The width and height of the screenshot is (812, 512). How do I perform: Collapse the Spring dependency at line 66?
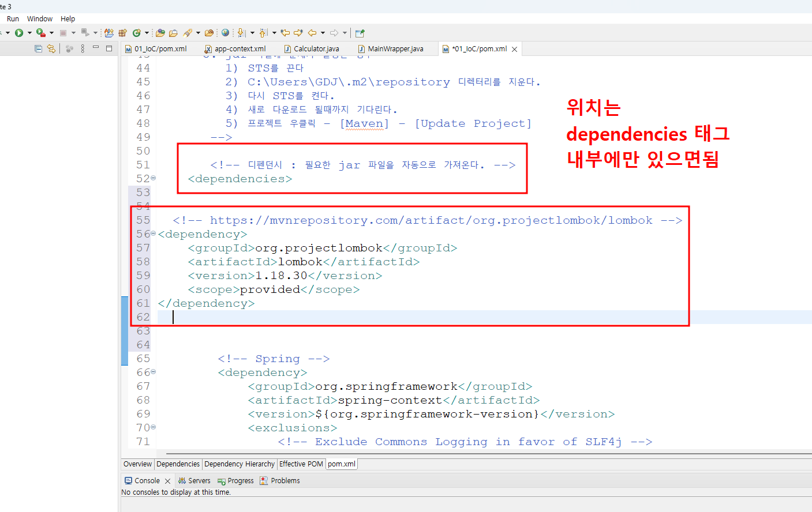pos(153,372)
